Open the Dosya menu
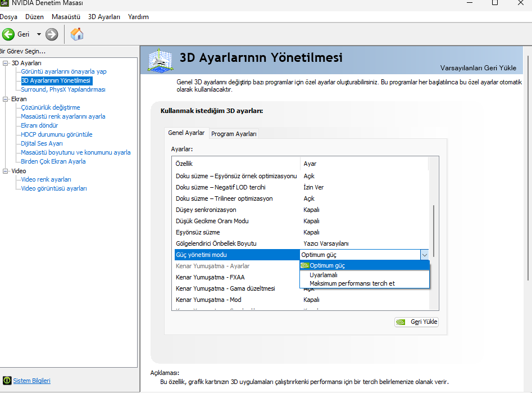Viewport: 532px width, 393px height. (x=8, y=17)
